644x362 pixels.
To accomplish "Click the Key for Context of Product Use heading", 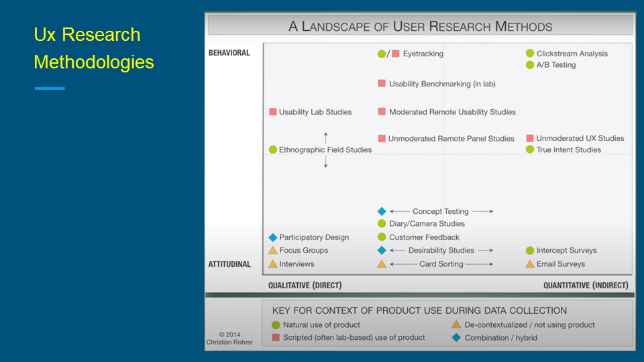I will tap(420, 310).
